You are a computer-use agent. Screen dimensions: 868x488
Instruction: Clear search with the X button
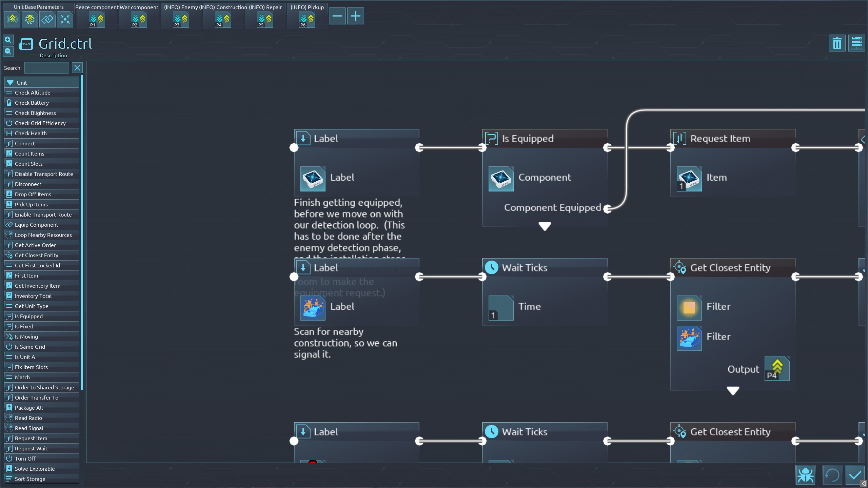point(77,68)
